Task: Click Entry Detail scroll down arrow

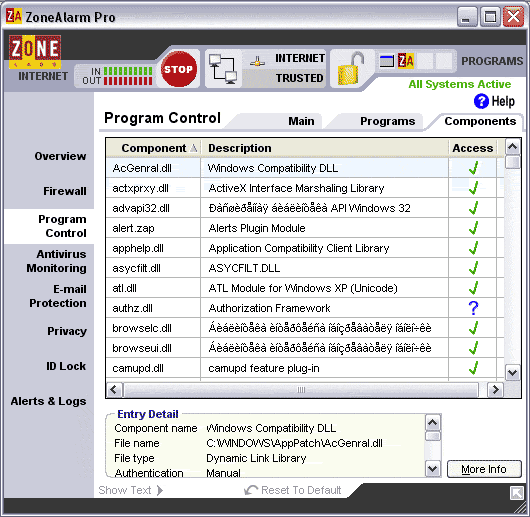Action: pos(433,469)
